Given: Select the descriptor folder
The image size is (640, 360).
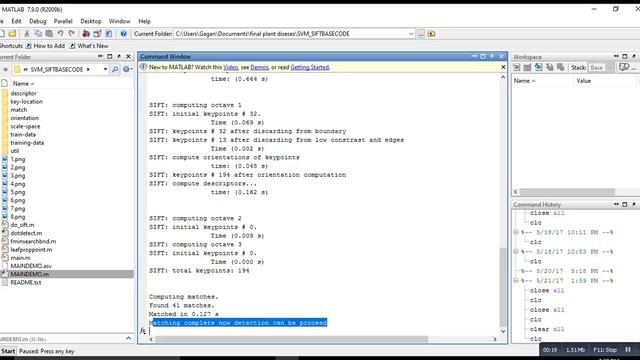Looking at the screenshot, I should coord(23,93).
